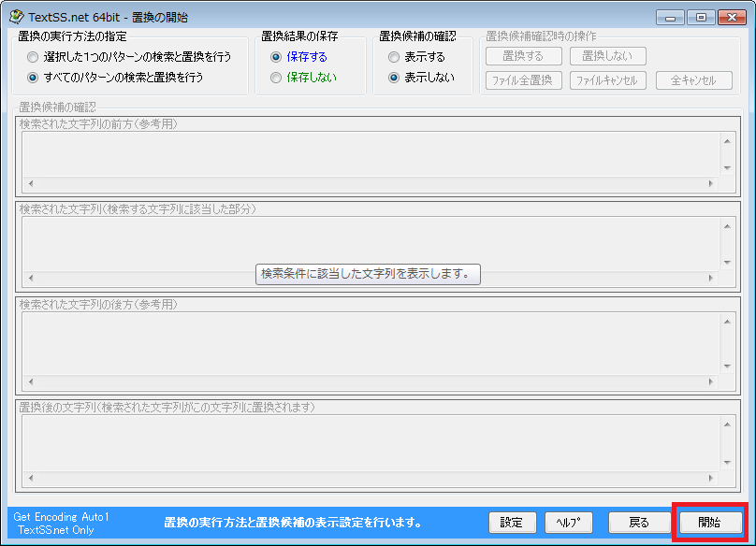Click up arrow in 前方(参考用) box scrollbar
Image resolution: width=756 pixels, height=546 pixels.
[x=727, y=141]
